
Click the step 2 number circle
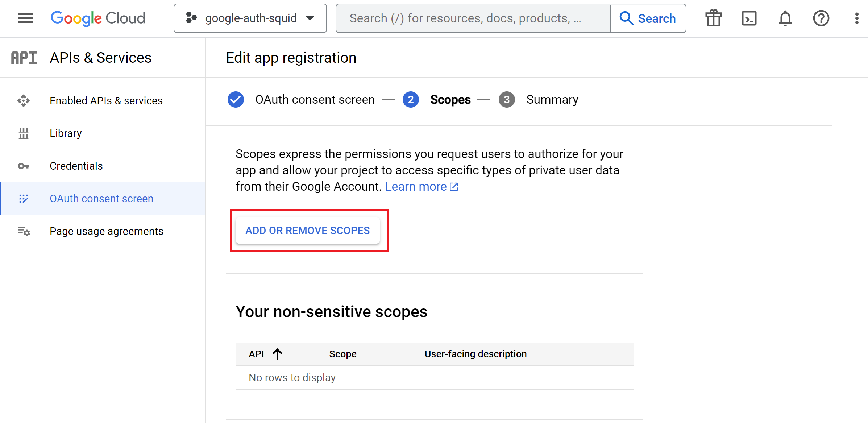tap(411, 99)
